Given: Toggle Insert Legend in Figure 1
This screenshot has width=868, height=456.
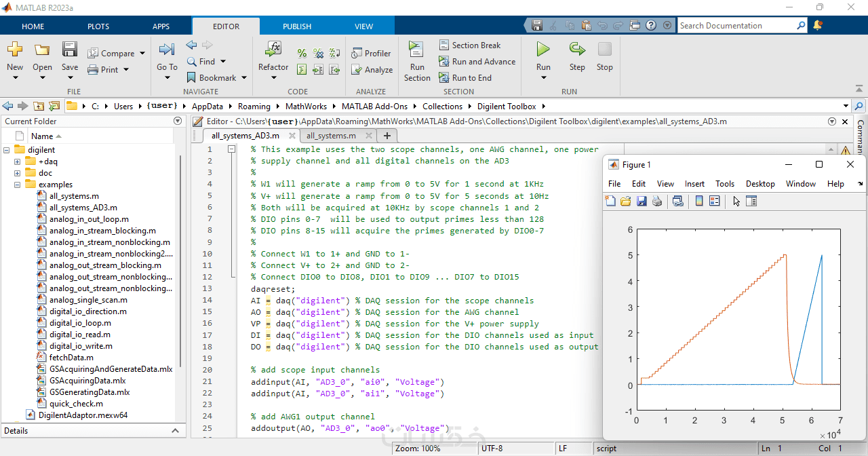Looking at the screenshot, I should pos(714,201).
